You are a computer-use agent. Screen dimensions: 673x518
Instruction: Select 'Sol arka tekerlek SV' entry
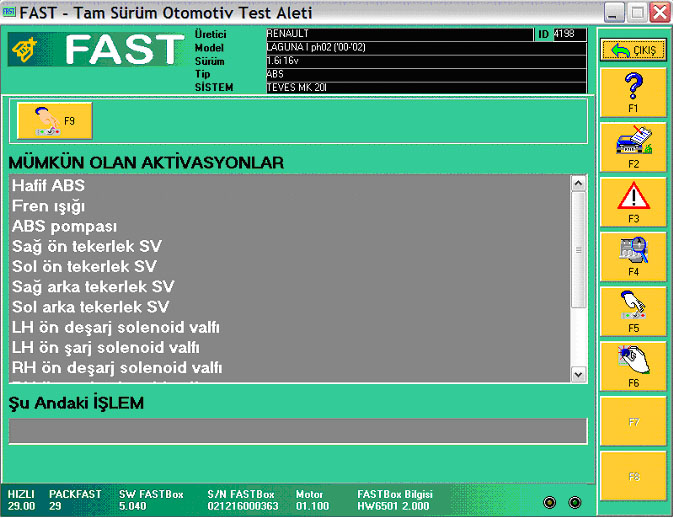point(90,307)
